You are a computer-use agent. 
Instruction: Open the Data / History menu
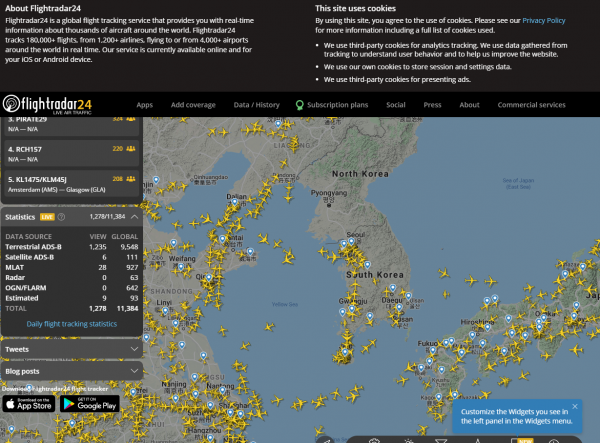point(257,105)
